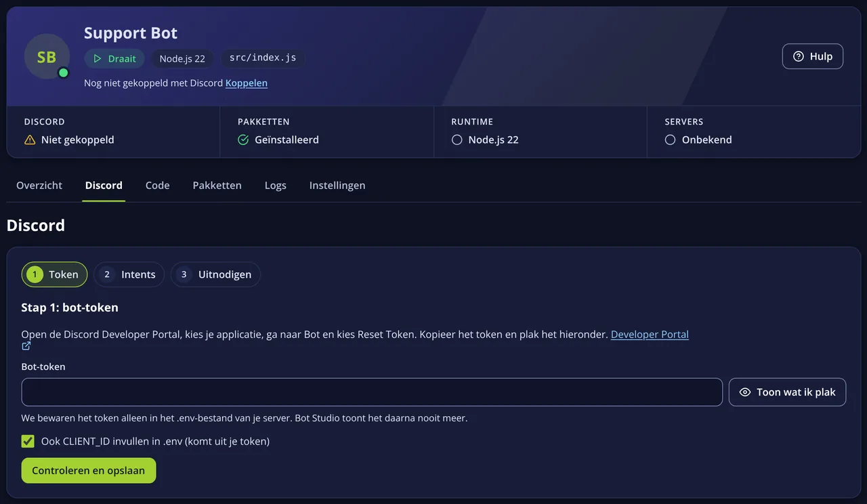Go to the Instellingen tab
The height and width of the screenshot is (504, 867).
pyautogui.click(x=337, y=186)
